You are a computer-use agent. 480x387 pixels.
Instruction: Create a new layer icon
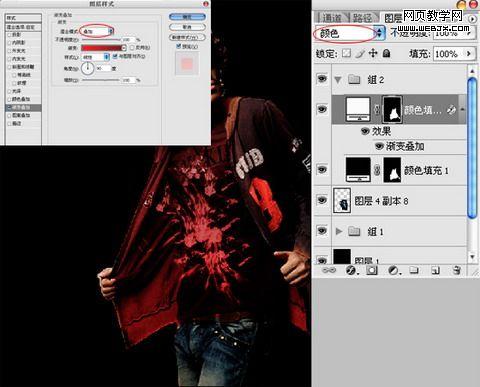point(435,270)
